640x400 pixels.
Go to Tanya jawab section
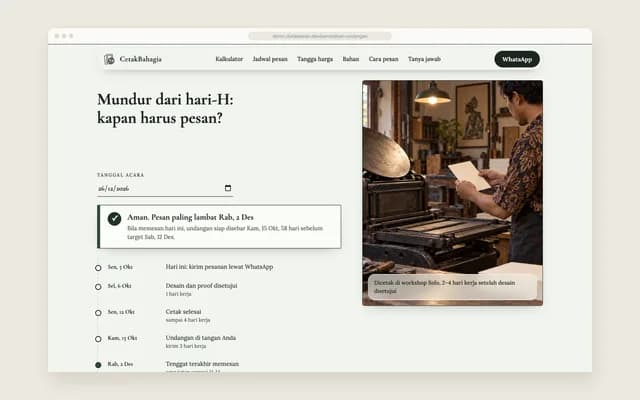[424, 59]
